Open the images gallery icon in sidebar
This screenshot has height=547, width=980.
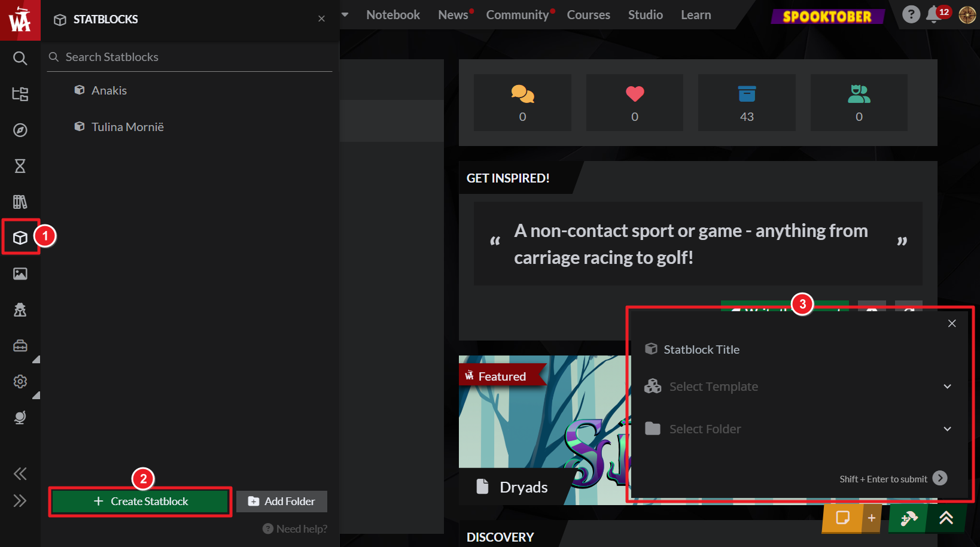click(x=20, y=273)
